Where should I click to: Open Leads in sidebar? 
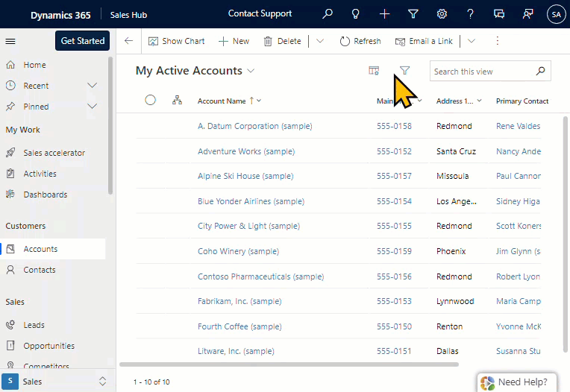[x=34, y=325]
